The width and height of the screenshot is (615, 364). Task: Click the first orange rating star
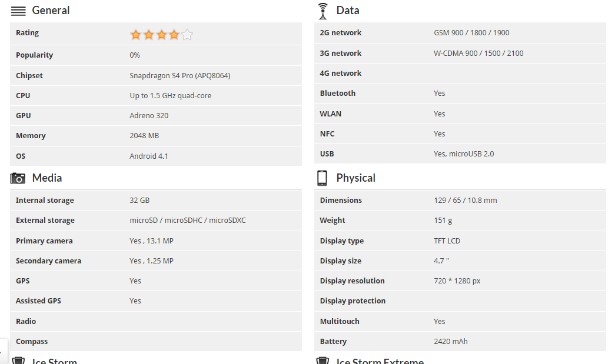point(136,35)
